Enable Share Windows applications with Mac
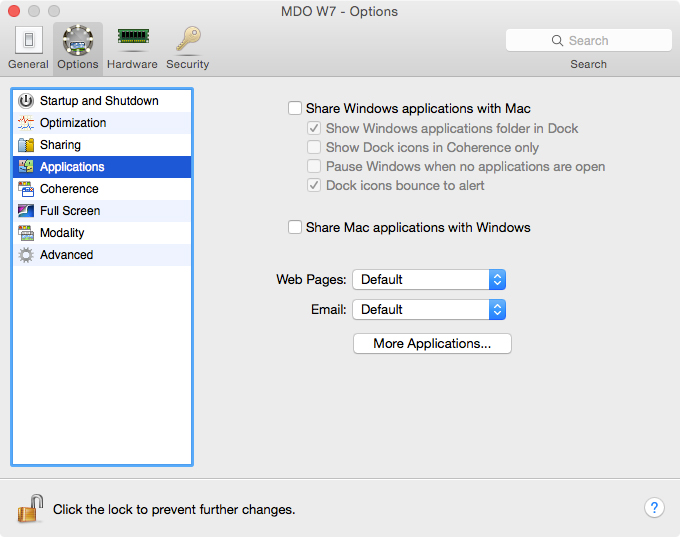Image resolution: width=680 pixels, height=537 pixels. (x=295, y=108)
